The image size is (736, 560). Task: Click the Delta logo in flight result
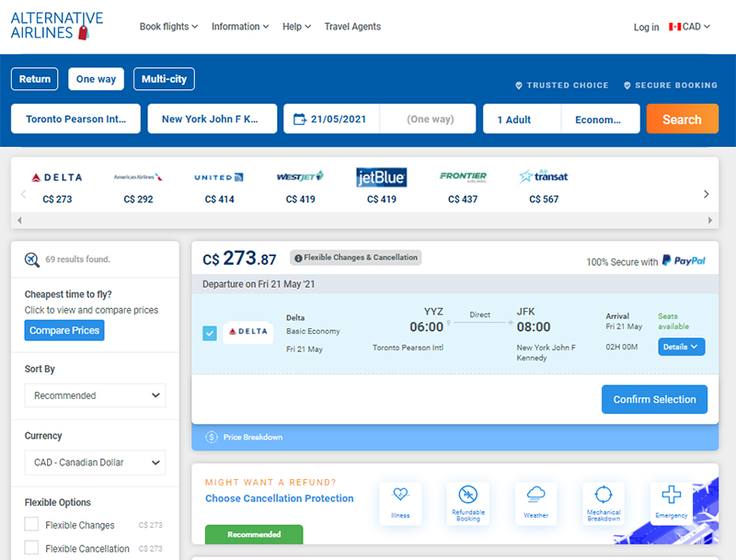pos(247,332)
